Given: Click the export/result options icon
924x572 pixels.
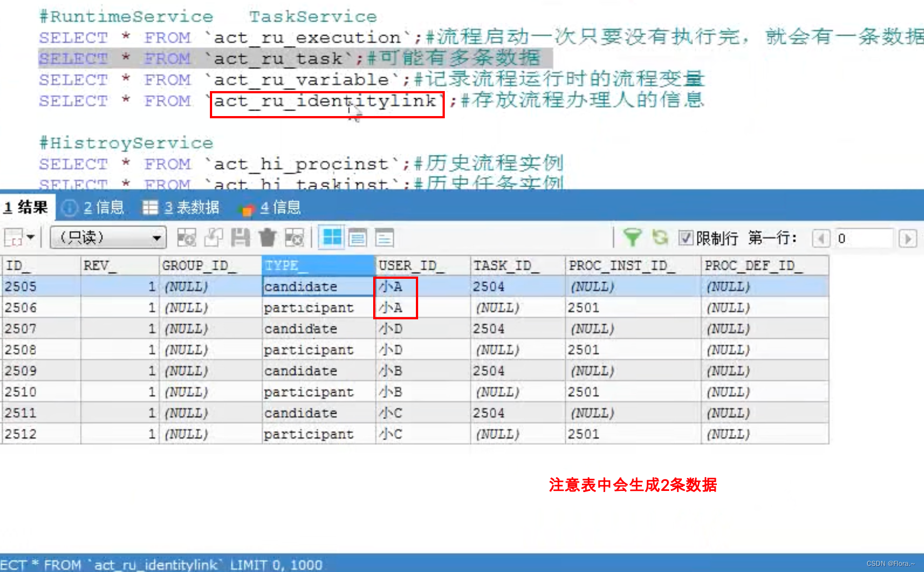Looking at the screenshot, I should [14, 238].
